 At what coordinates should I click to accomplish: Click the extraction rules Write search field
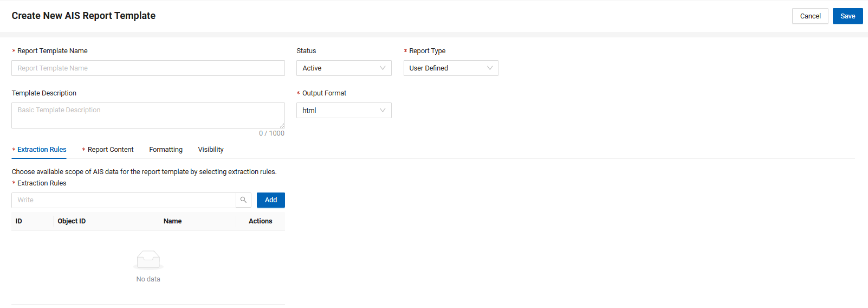(x=124, y=200)
